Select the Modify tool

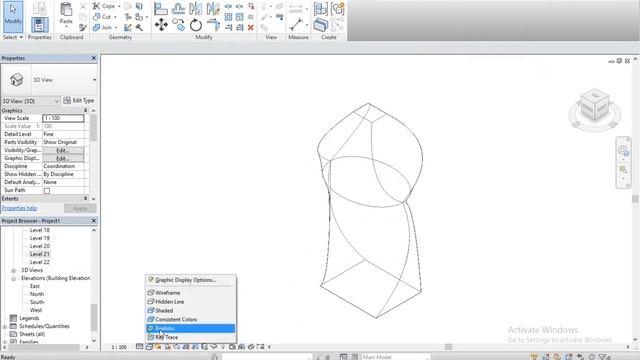[x=13, y=16]
